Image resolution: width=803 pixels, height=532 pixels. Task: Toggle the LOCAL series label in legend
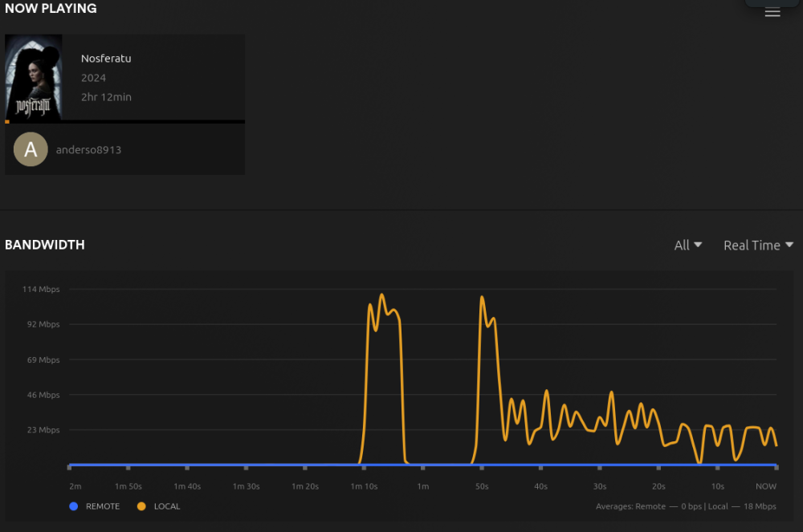pos(167,506)
